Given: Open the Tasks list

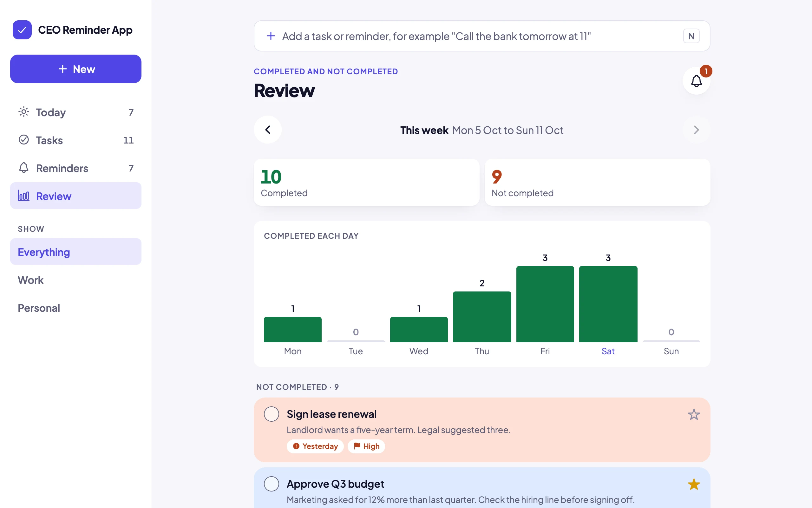Looking at the screenshot, I should pos(76,140).
